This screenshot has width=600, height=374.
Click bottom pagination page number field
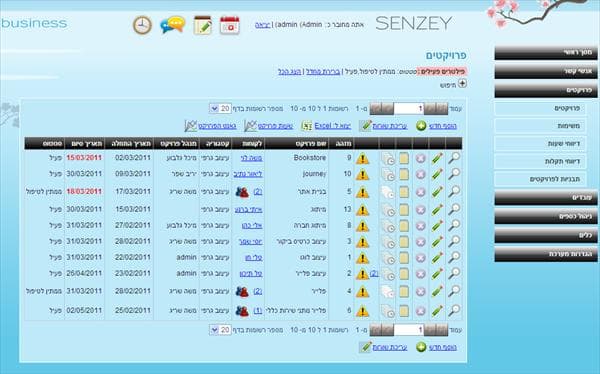coord(409,330)
